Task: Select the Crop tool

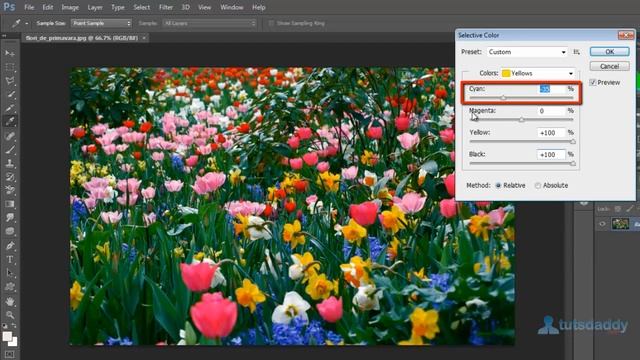Action: tap(10, 108)
